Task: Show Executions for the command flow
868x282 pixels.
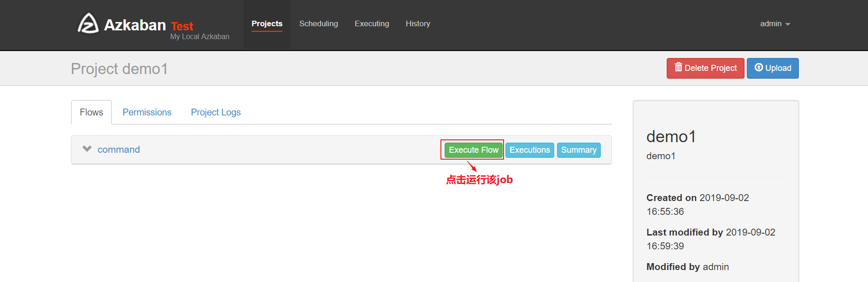Action: point(530,150)
